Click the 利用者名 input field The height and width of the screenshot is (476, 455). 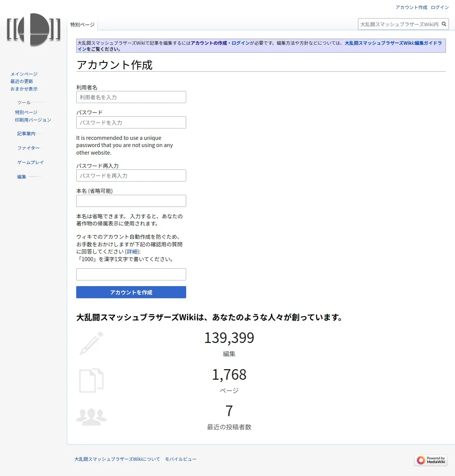coord(131,97)
